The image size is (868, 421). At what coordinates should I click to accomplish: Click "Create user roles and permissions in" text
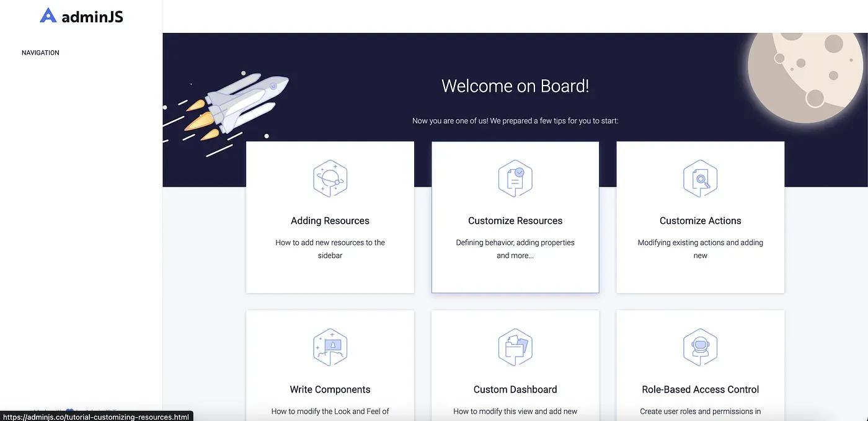700,411
